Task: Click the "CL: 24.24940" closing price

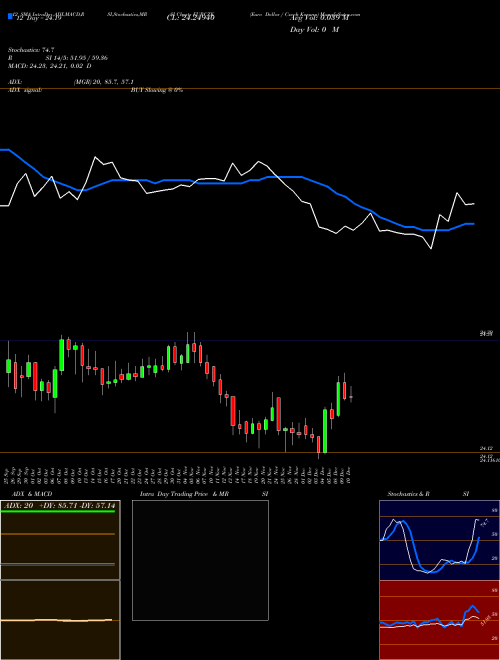Action: click(191, 18)
